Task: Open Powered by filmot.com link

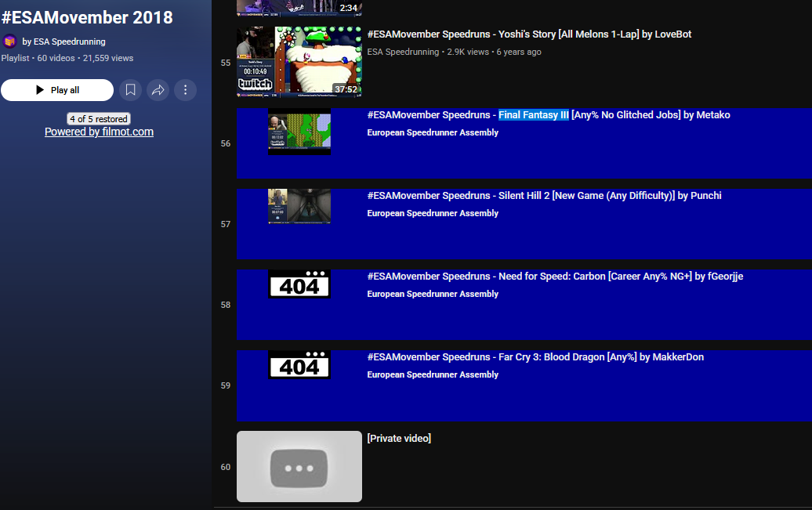Action: coord(99,132)
